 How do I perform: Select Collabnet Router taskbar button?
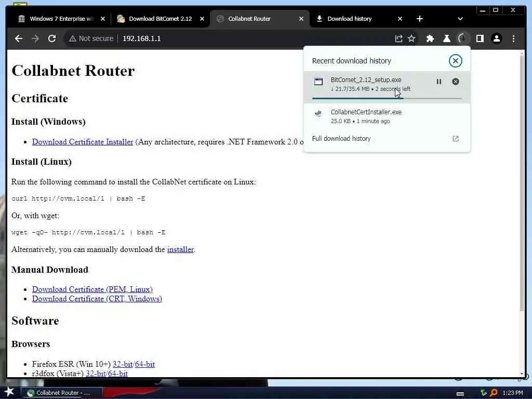pyautogui.click(x=62, y=393)
